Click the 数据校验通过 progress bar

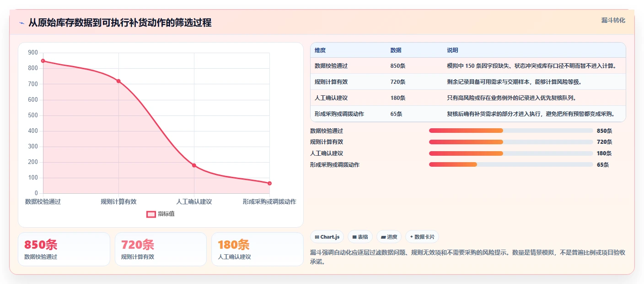pyautogui.click(x=511, y=131)
